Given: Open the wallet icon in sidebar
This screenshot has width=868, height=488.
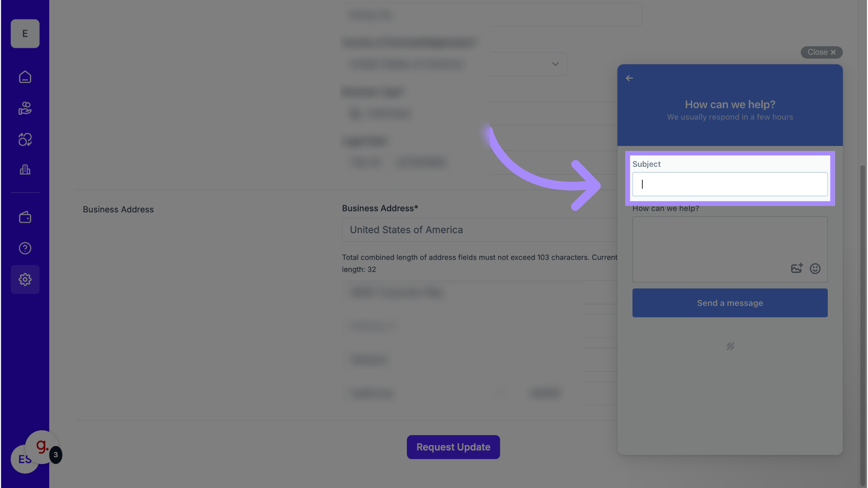Looking at the screenshot, I should [x=25, y=217].
